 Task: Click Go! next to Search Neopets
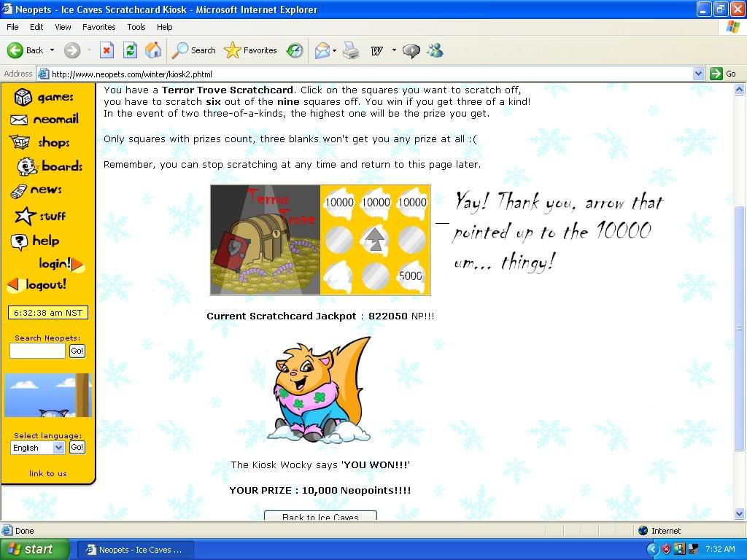pos(77,351)
